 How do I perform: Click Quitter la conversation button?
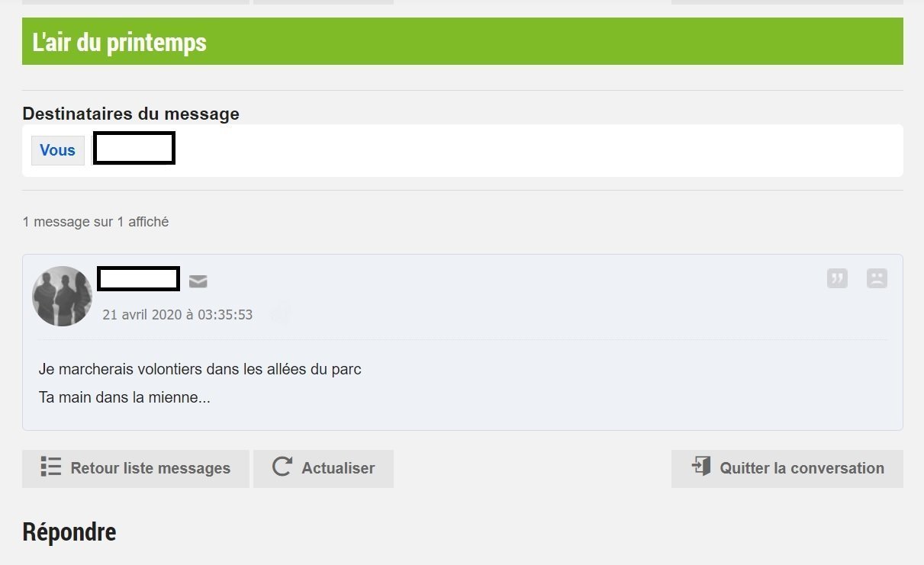(x=787, y=468)
